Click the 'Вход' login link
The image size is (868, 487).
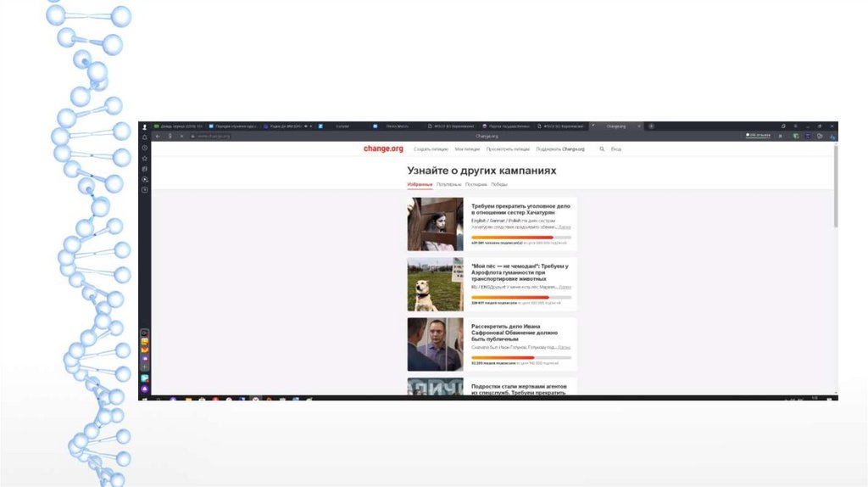pyautogui.click(x=616, y=149)
